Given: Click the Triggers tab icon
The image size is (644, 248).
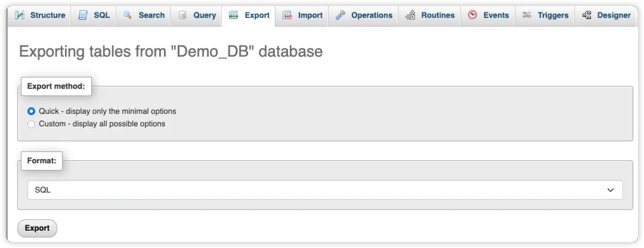Looking at the screenshot, I should pos(527,15).
